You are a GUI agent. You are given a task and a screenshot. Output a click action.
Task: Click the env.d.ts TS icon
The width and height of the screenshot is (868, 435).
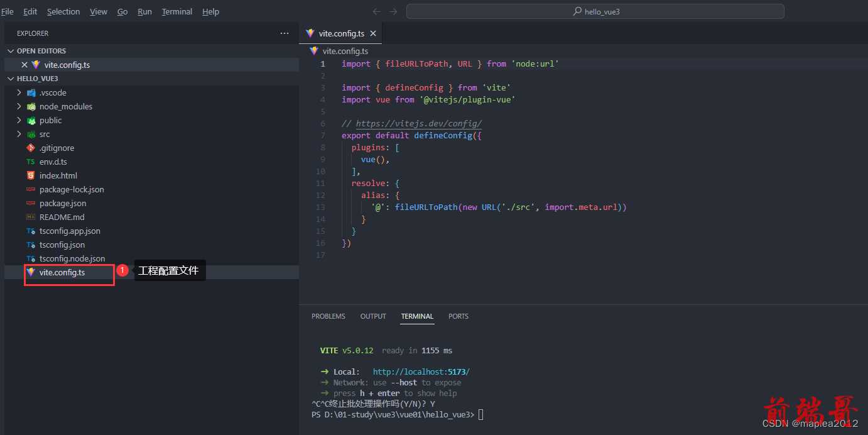click(31, 162)
